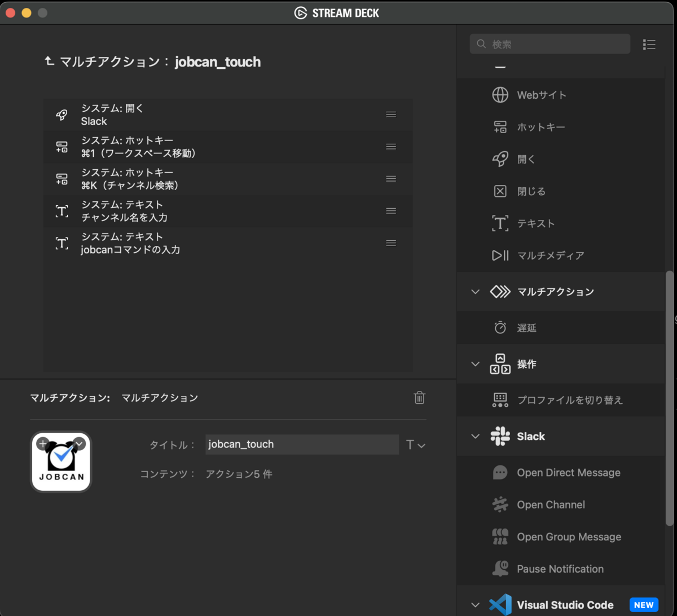
Task: Click the タイトル field containing jobcan_touch
Action: tap(302, 445)
